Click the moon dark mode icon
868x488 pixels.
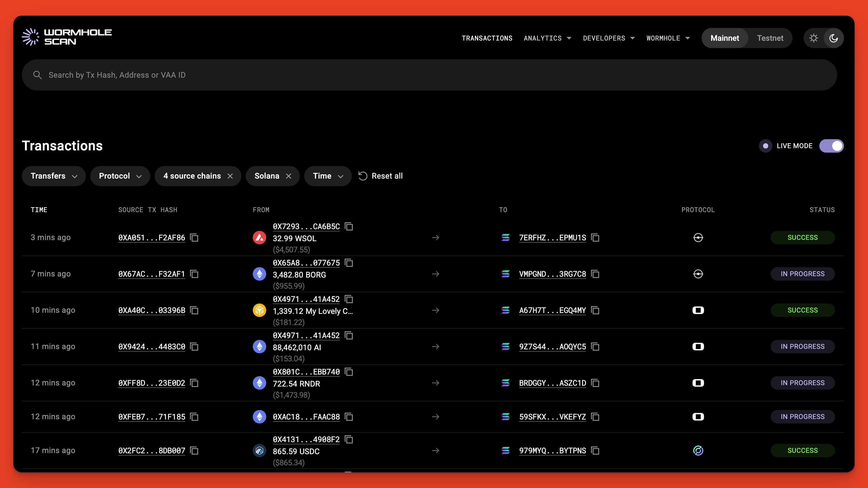pyautogui.click(x=833, y=38)
